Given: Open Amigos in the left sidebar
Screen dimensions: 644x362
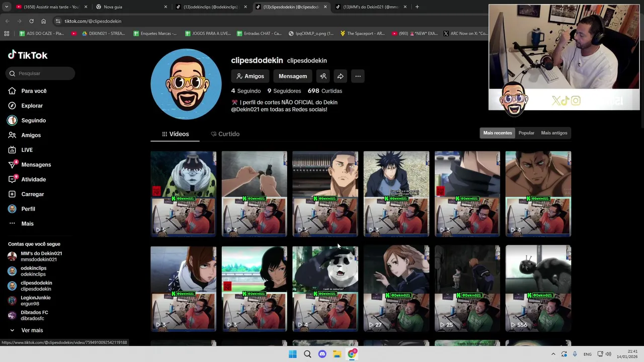Looking at the screenshot, I should (x=25, y=135).
